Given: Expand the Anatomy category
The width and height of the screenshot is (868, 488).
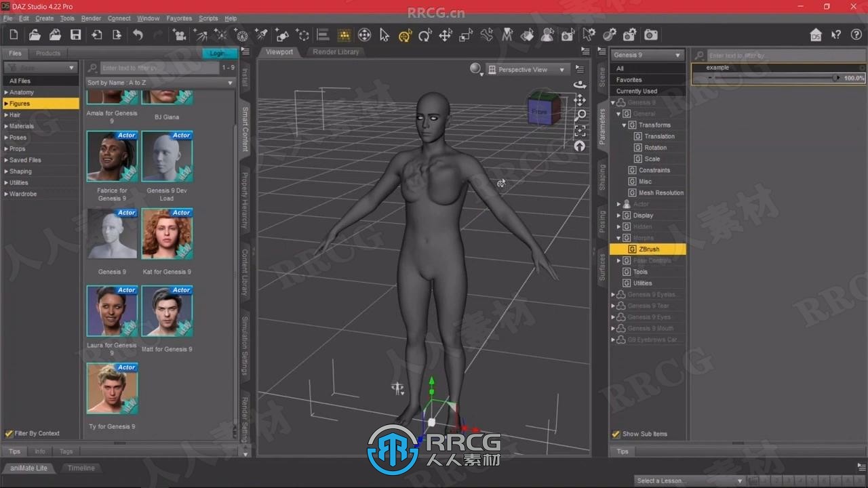Looking at the screenshot, I should [6, 92].
